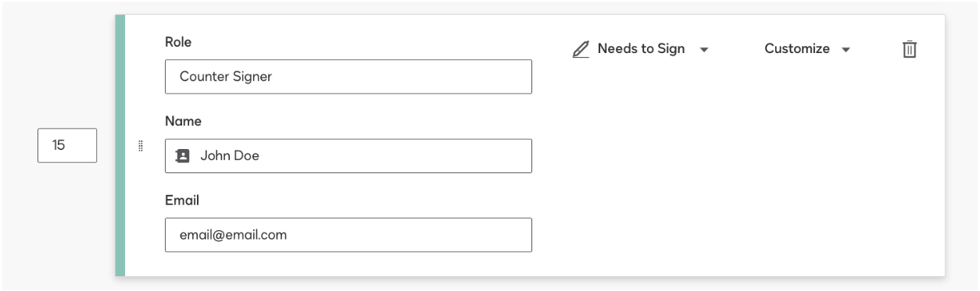This screenshot has height=291, width=980.
Task: Open the Needs to Sign action menu
Action: (641, 49)
